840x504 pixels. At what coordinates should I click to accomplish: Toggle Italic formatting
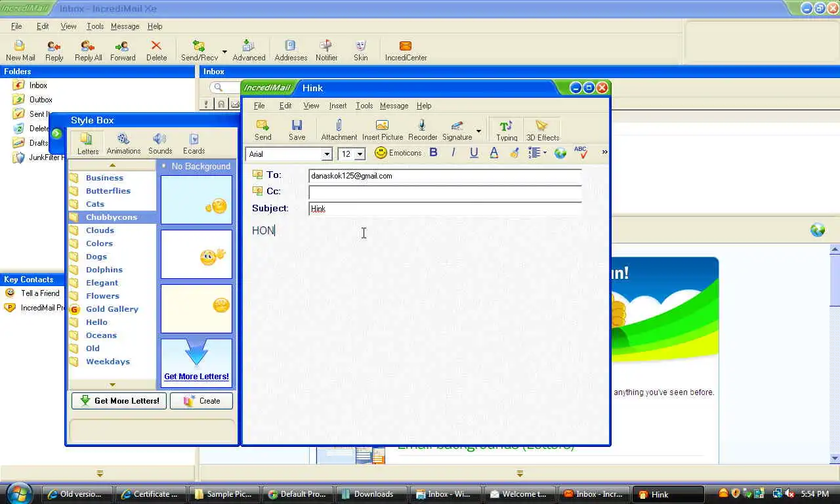pyautogui.click(x=453, y=153)
